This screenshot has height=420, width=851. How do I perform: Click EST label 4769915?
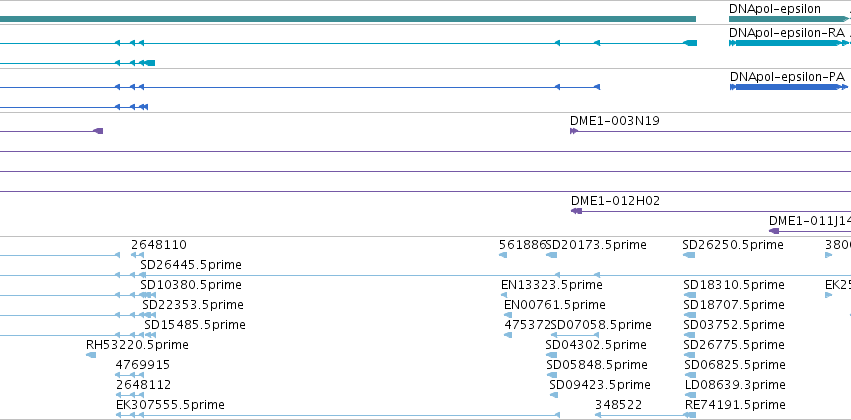142,365
